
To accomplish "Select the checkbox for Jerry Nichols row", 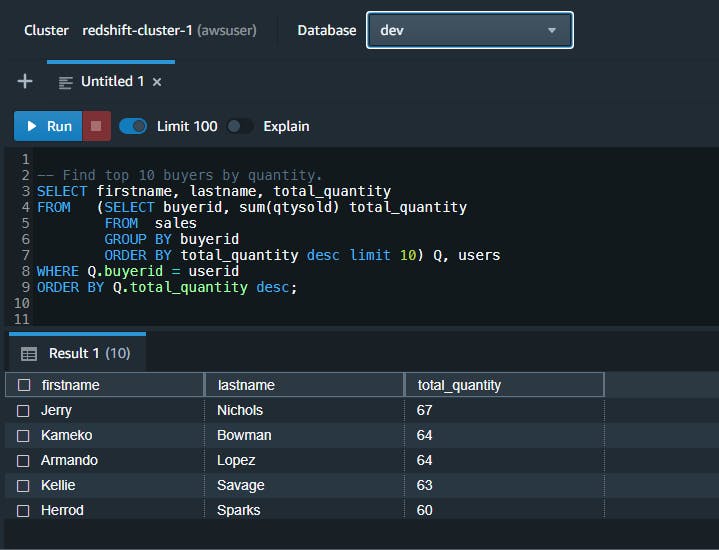I will (x=23, y=410).
